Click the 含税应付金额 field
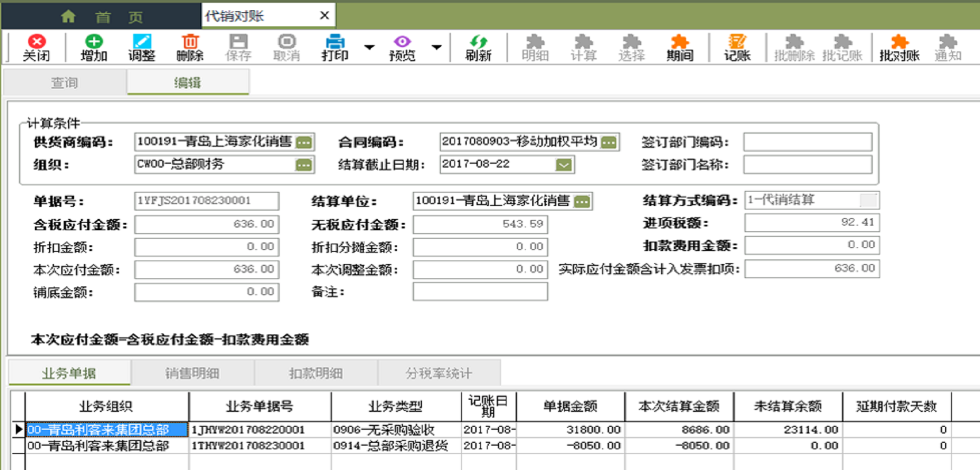The height and width of the screenshot is (470, 980). coord(207,224)
